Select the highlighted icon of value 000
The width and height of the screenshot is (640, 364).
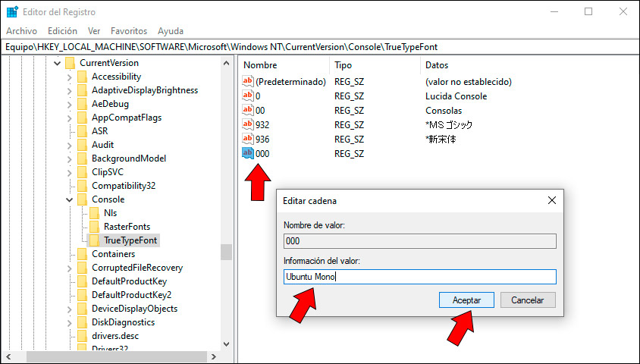(248, 153)
